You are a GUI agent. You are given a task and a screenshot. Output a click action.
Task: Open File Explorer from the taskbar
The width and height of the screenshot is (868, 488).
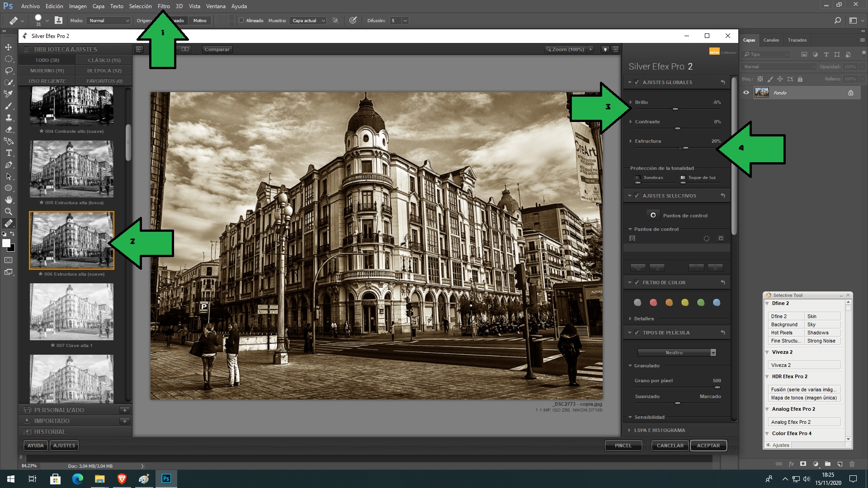[99, 479]
